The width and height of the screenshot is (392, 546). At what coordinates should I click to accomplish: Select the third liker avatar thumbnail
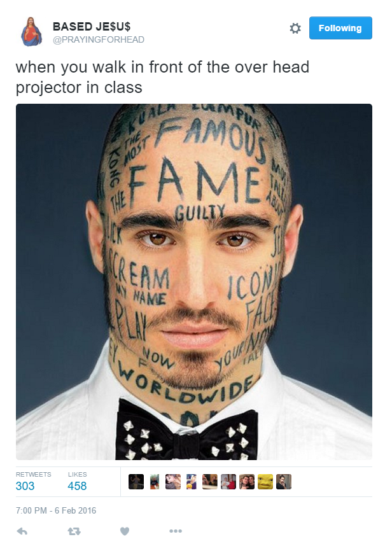click(x=173, y=482)
